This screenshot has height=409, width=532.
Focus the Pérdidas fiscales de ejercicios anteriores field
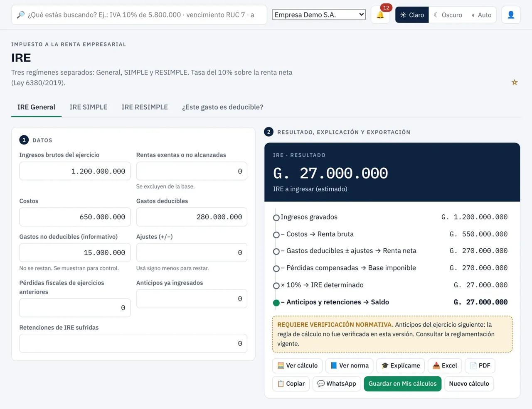coord(75,308)
